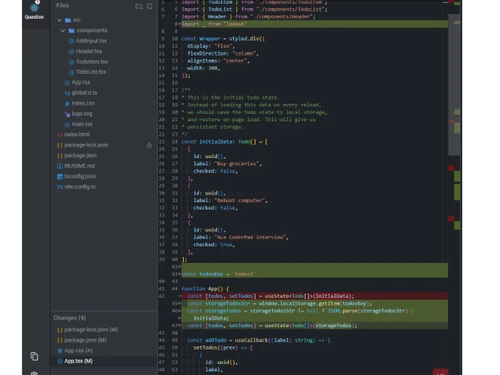The width and height of the screenshot is (500, 375).
Task: Click the src folder icon
Action: tap(68, 20)
